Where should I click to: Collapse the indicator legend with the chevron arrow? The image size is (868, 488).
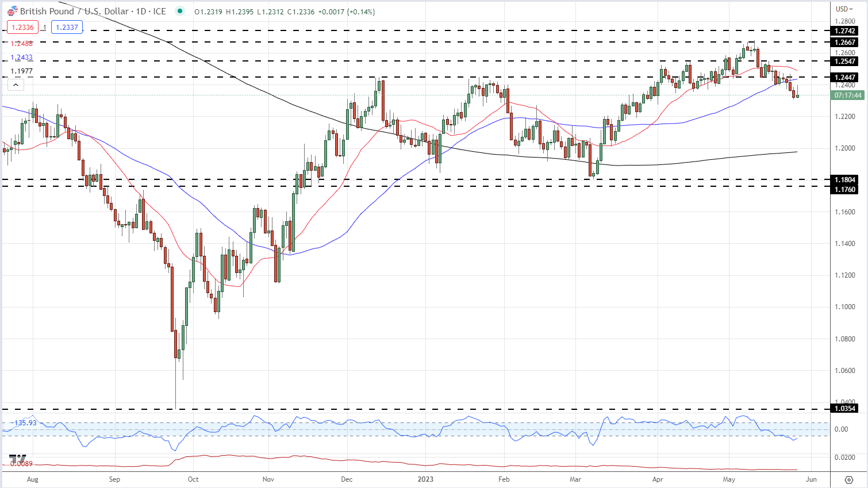pos(16,85)
